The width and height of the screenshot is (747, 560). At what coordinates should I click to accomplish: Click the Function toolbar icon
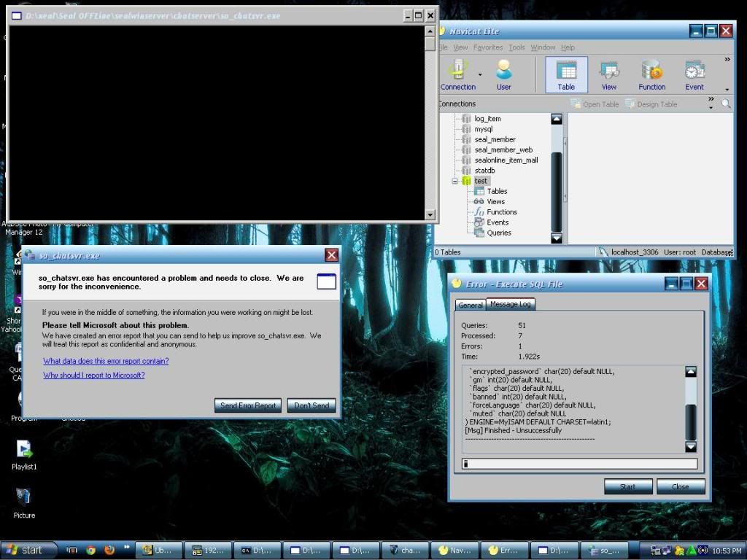tap(651, 75)
